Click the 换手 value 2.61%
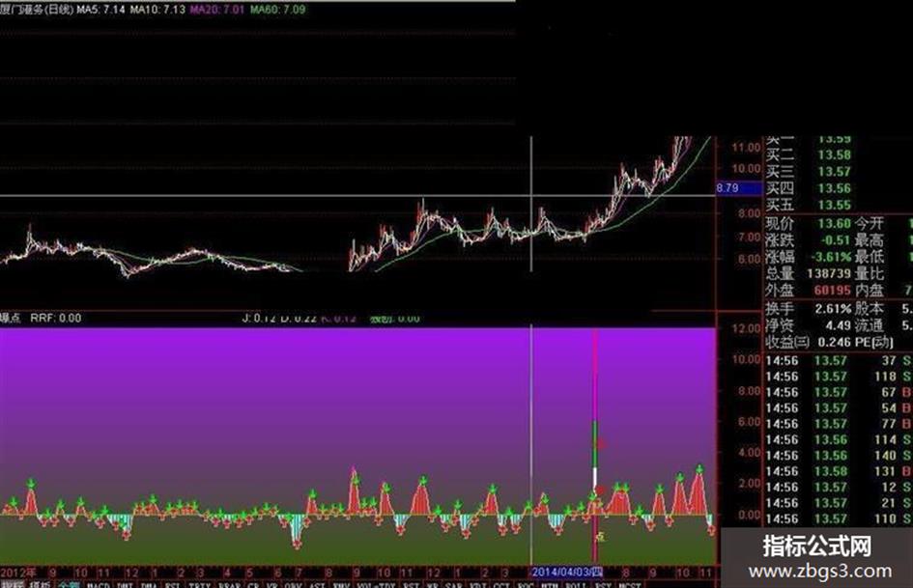Screen dimensions: 913x588 pos(834,309)
